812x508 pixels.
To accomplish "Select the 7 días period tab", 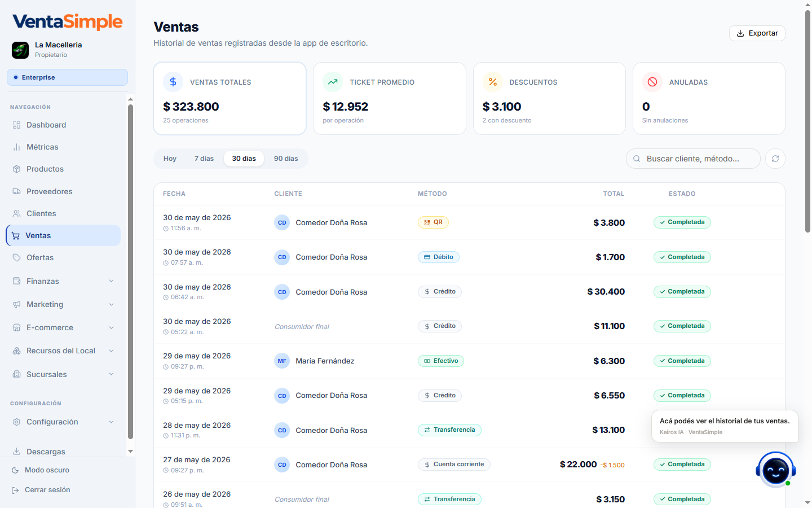I will 204,159.
